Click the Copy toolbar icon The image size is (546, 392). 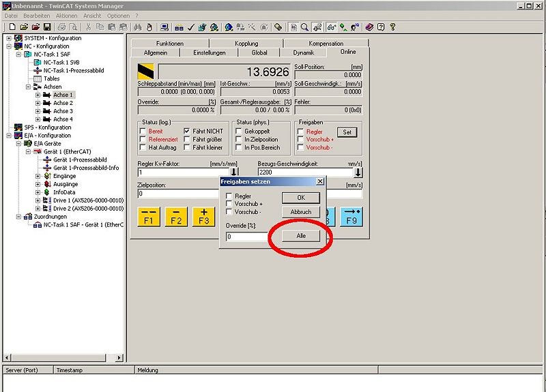pyautogui.click(x=100, y=27)
